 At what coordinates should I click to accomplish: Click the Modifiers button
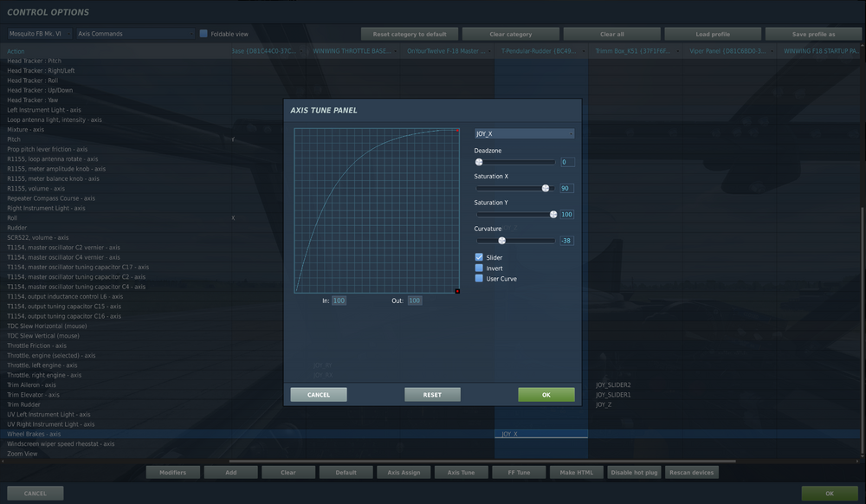[x=173, y=473]
